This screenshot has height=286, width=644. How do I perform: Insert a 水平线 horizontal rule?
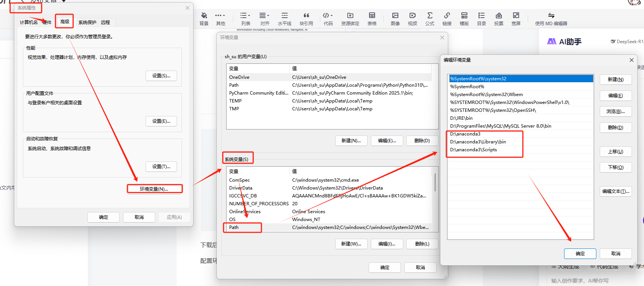pos(285,19)
